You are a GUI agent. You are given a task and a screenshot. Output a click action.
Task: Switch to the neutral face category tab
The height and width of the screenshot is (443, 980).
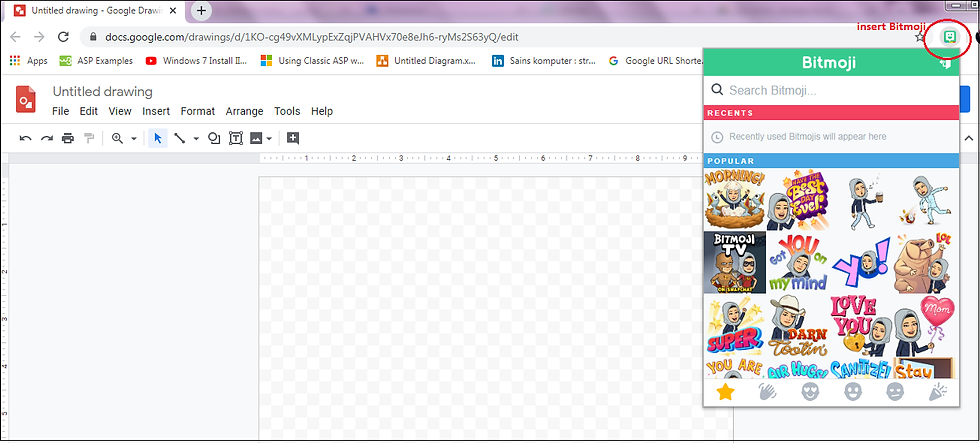pos(895,392)
